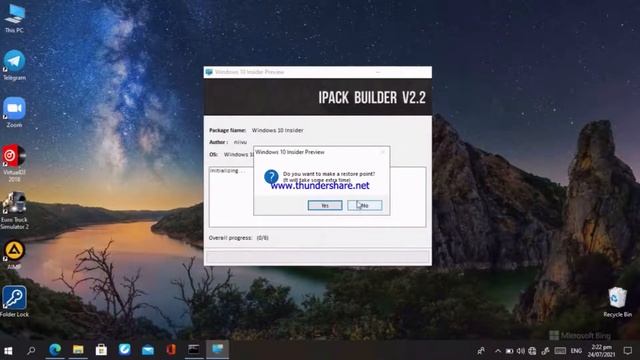The height and width of the screenshot is (360, 640).
Task: Open network settings tray icon
Action: tap(532, 351)
